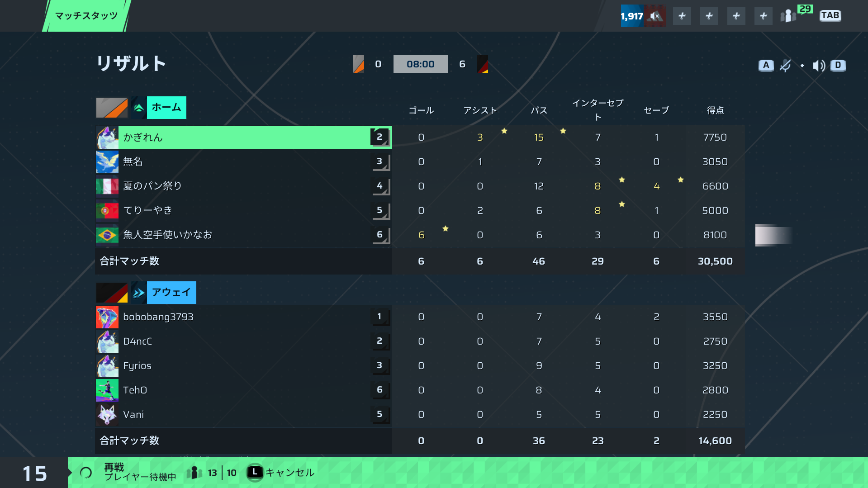The height and width of the screenshot is (488, 868).
Task: Open the マッチスタッツ tab
Action: [x=86, y=16]
